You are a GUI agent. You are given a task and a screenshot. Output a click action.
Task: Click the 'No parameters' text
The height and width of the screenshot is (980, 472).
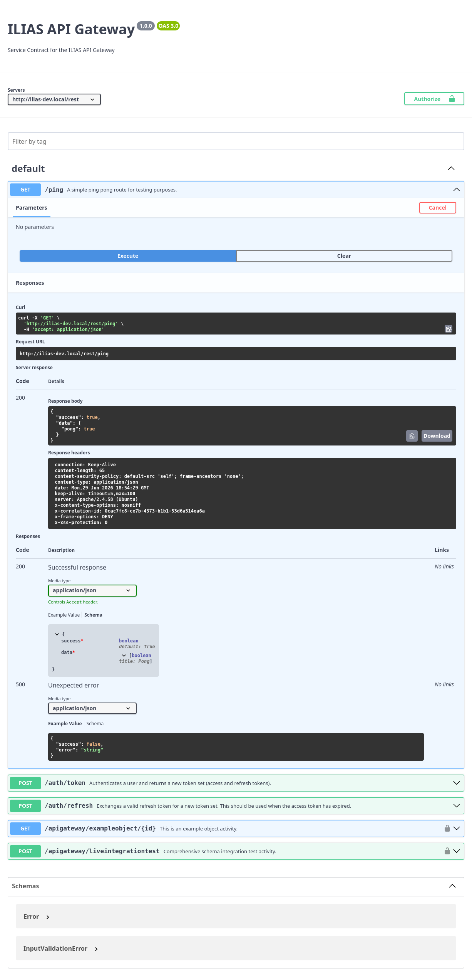point(35,227)
